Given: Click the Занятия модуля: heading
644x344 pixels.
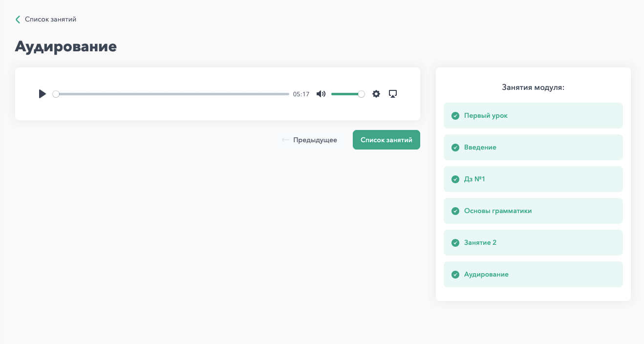Looking at the screenshot, I should [533, 87].
